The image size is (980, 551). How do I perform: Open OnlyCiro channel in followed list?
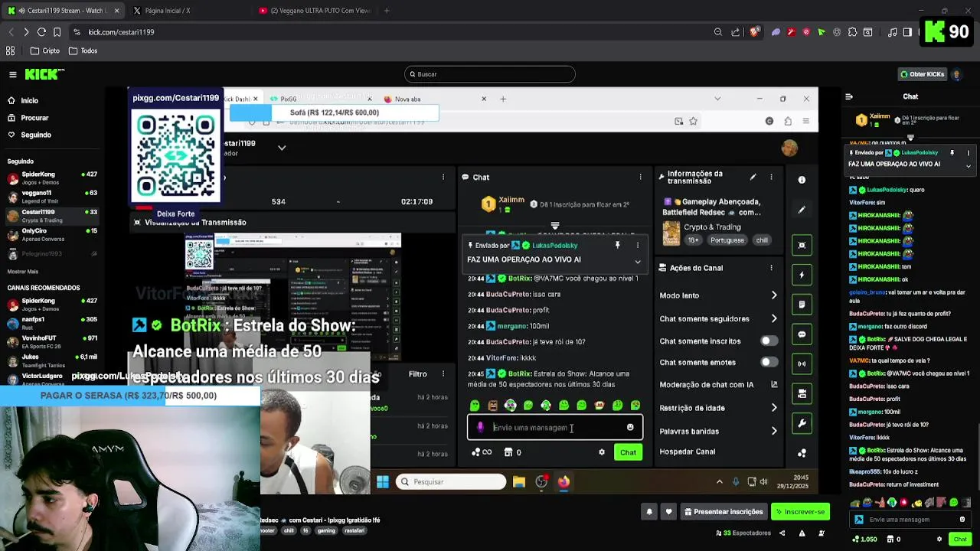pos(51,235)
